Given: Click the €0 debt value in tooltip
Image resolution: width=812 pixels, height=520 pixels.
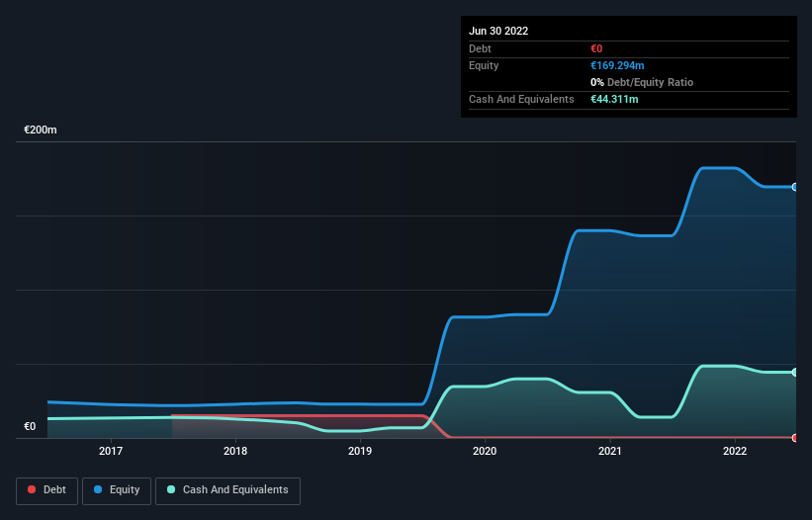Looking at the screenshot, I should pyautogui.click(x=596, y=48).
